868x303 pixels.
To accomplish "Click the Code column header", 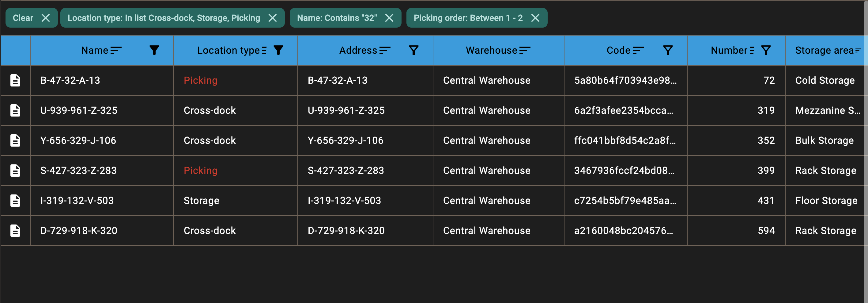I will click(625, 50).
